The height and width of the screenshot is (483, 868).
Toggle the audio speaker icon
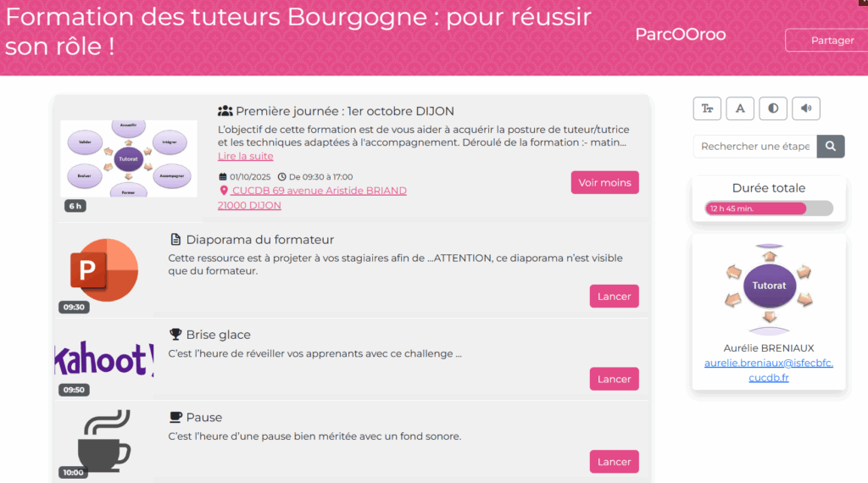(x=806, y=108)
